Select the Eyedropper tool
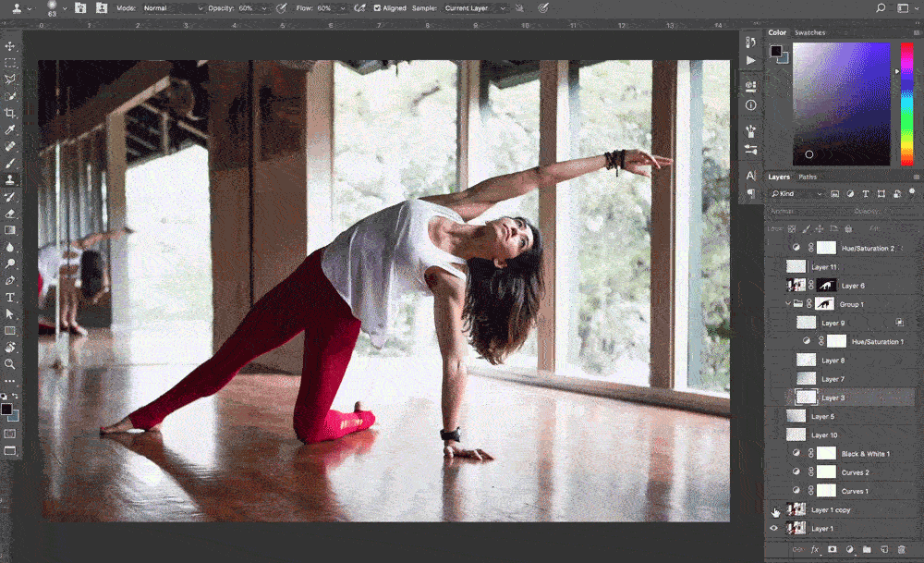The image size is (924, 563). [x=10, y=129]
